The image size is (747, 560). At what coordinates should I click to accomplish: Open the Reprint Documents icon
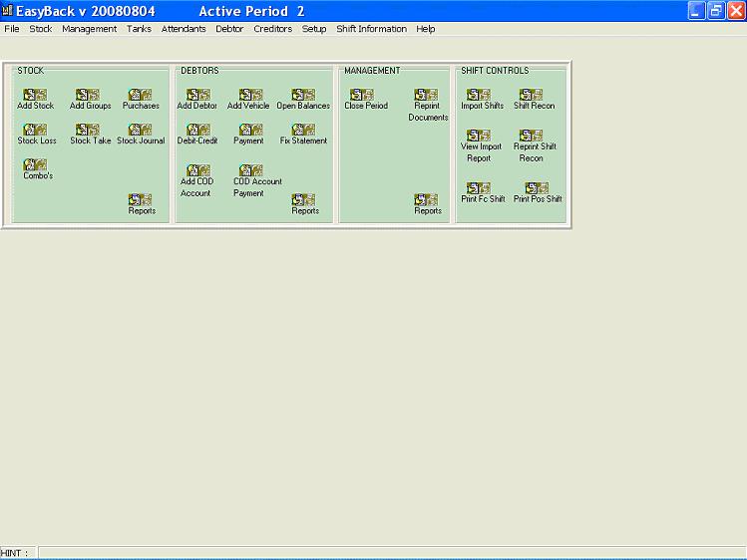[x=426, y=95]
